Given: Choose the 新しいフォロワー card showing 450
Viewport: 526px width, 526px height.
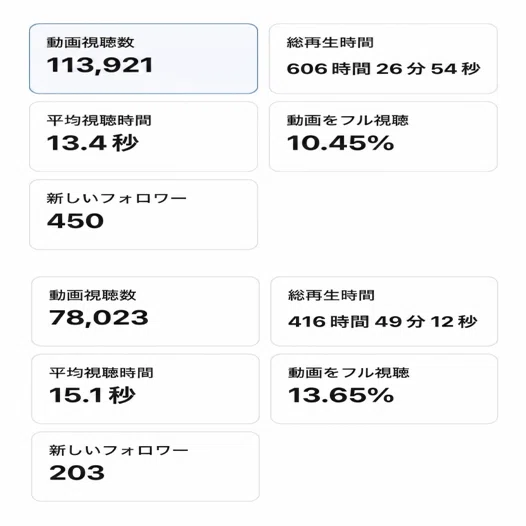Looking at the screenshot, I should pos(143,214).
